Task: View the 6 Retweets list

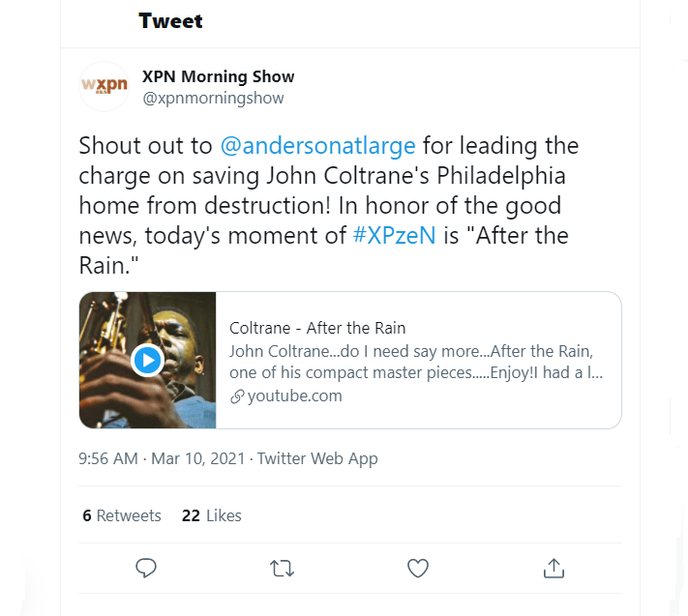Action: click(x=122, y=515)
